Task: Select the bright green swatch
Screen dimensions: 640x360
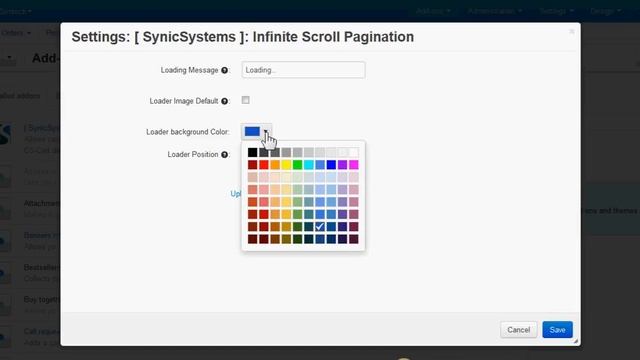Action: [x=298, y=164]
